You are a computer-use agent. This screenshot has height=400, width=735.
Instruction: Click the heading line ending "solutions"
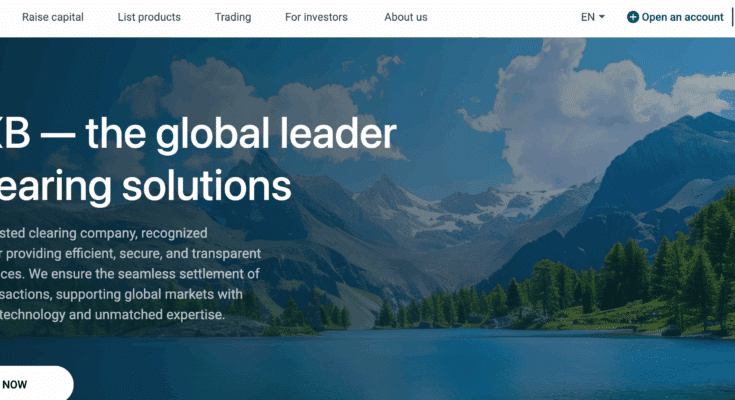coord(145,187)
